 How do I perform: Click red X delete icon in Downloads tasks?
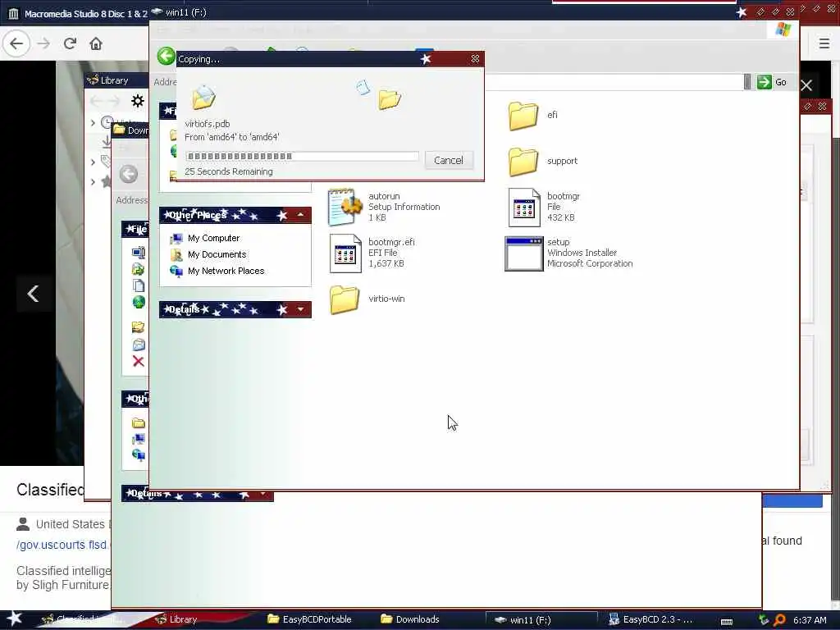point(138,362)
